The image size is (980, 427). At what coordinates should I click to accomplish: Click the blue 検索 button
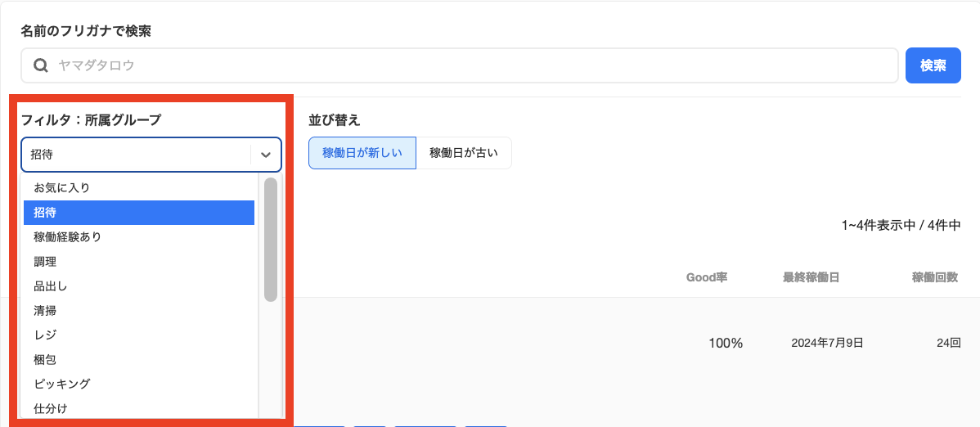933,65
